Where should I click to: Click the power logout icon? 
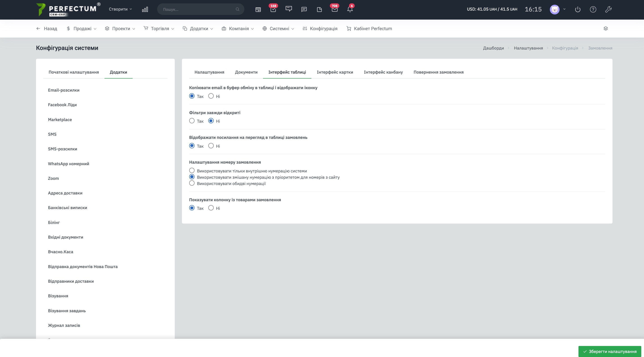pos(578,9)
